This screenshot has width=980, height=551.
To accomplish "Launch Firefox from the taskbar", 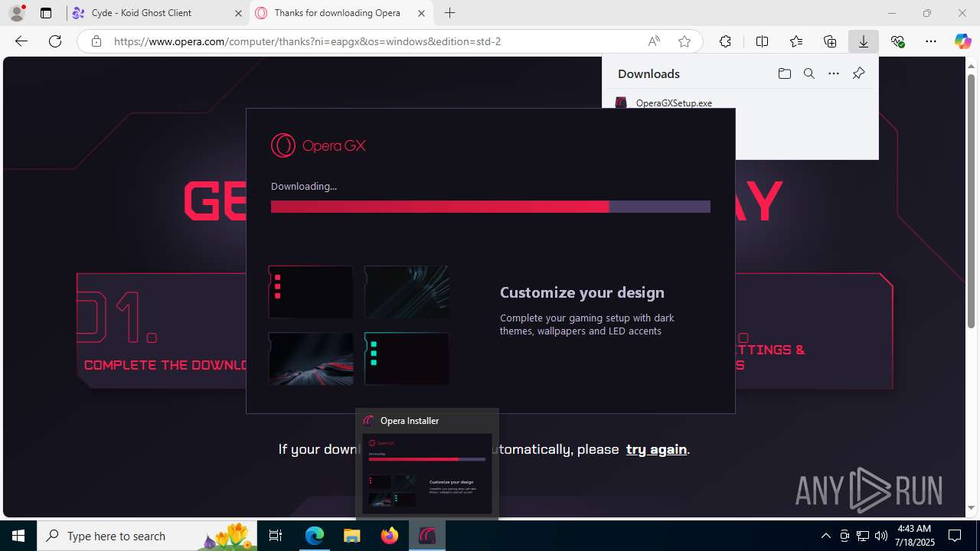I will click(390, 536).
